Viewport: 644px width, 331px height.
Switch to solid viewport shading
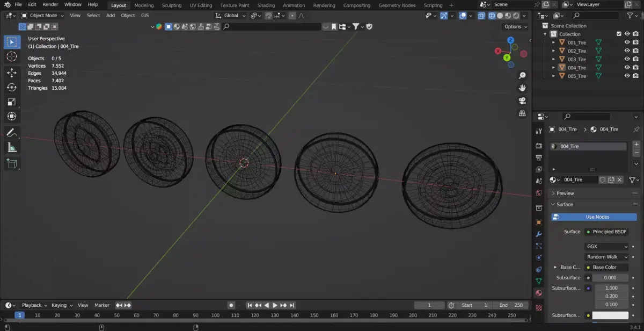(x=500, y=16)
